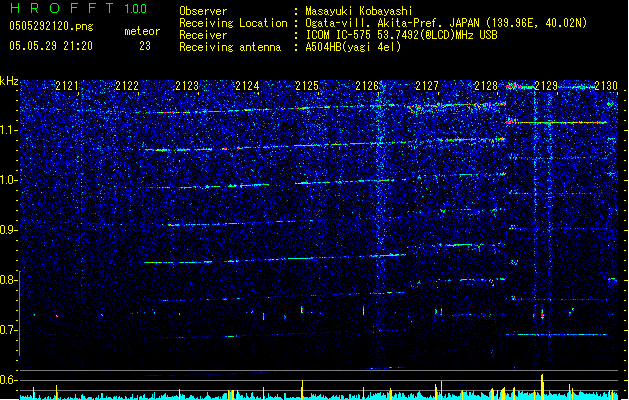Click the 0.6 kHz axis label

[x=8, y=380]
